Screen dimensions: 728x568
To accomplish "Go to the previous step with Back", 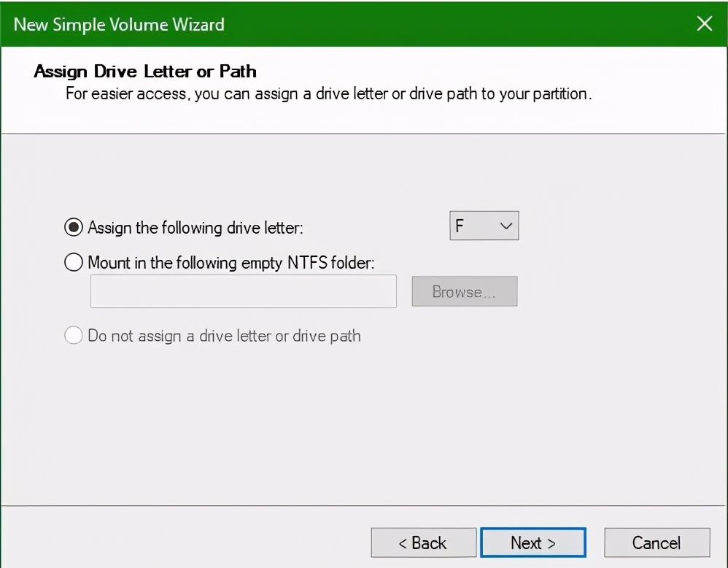I will point(423,542).
